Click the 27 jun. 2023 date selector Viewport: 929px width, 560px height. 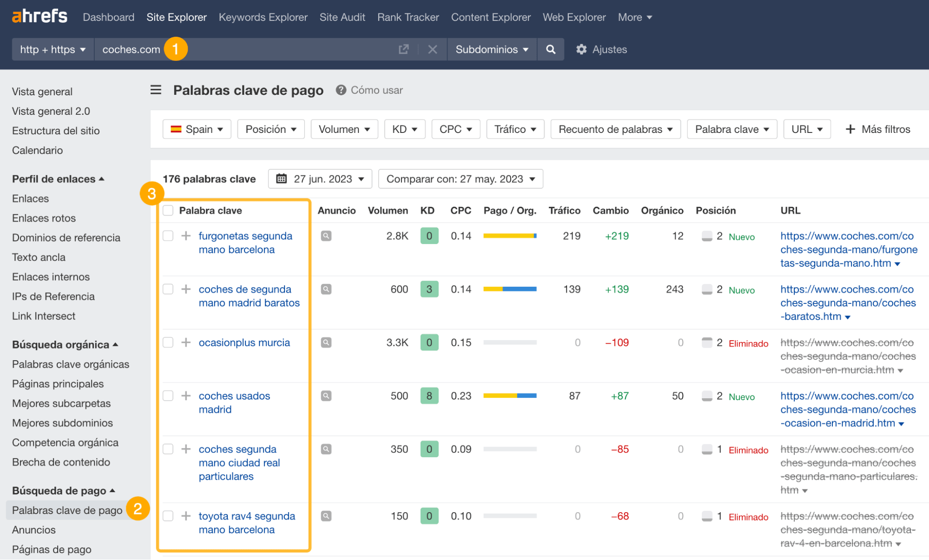click(320, 178)
